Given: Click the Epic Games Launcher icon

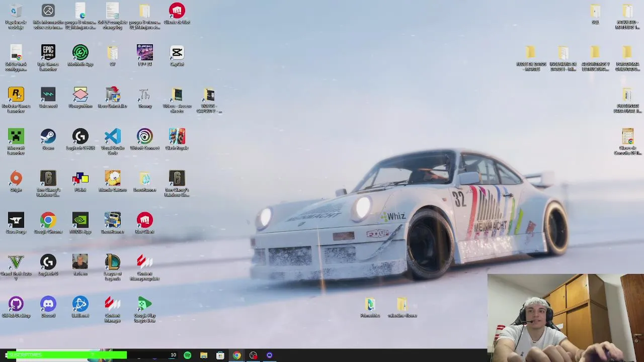Looking at the screenshot, I should click(48, 58).
